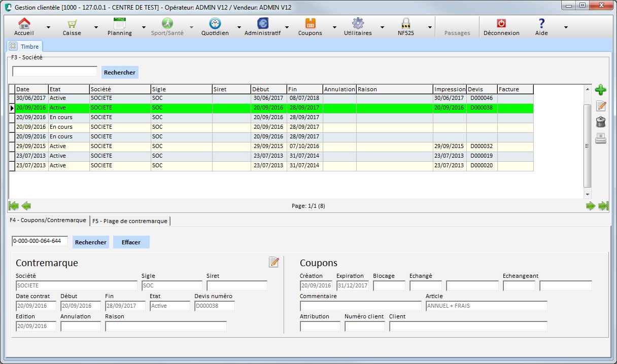The width and height of the screenshot is (617, 364).
Task: Expand the Quotidien dropdown arrow
Action: pyautogui.click(x=239, y=27)
